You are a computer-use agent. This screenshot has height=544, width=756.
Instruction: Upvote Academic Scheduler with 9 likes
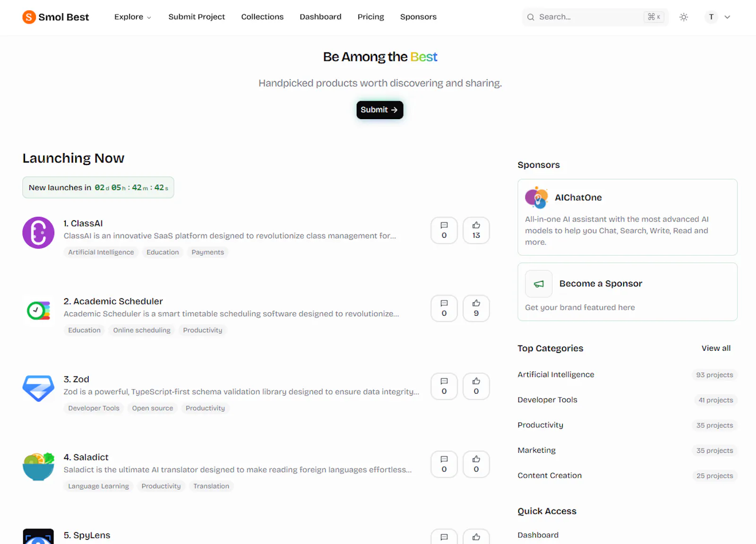click(476, 308)
